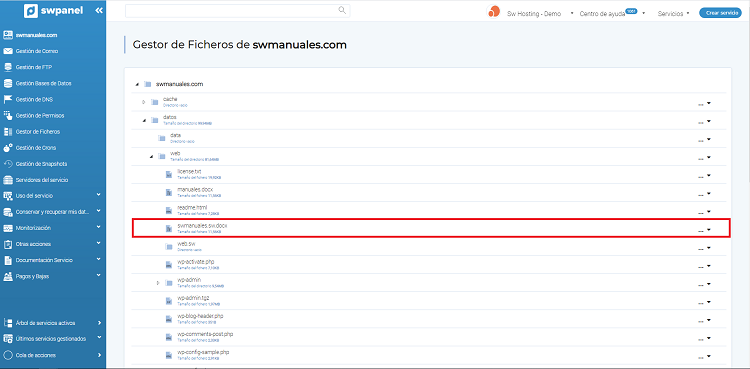Click the Crear servicio button
Viewport: 750px width, 369px height.
pos(720,13)
